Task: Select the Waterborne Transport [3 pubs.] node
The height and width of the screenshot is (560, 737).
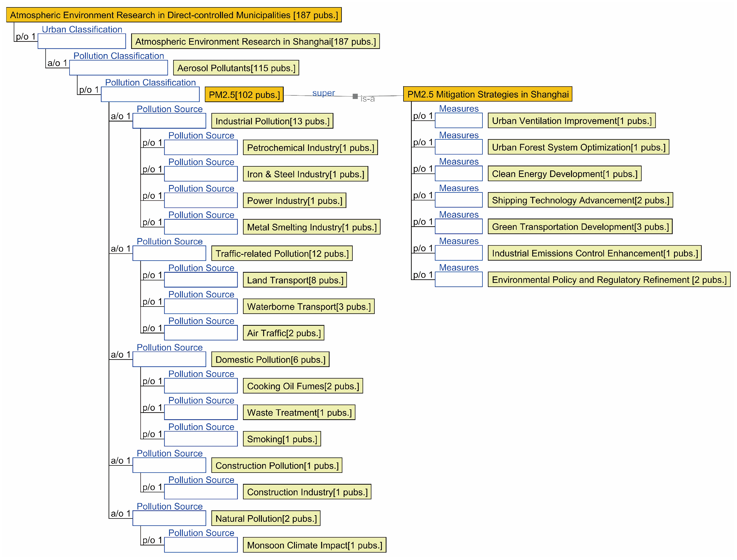Action: (x=308, y=307)
